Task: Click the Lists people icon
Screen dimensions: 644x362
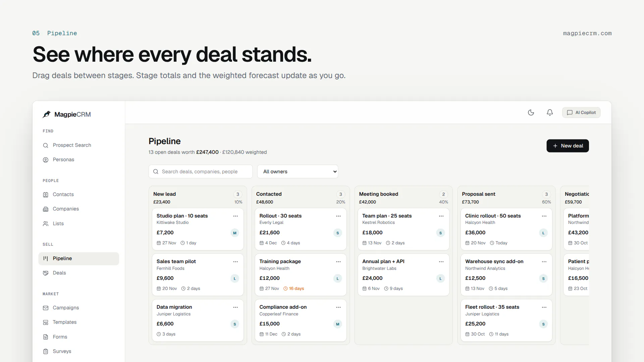Action: 46,224
